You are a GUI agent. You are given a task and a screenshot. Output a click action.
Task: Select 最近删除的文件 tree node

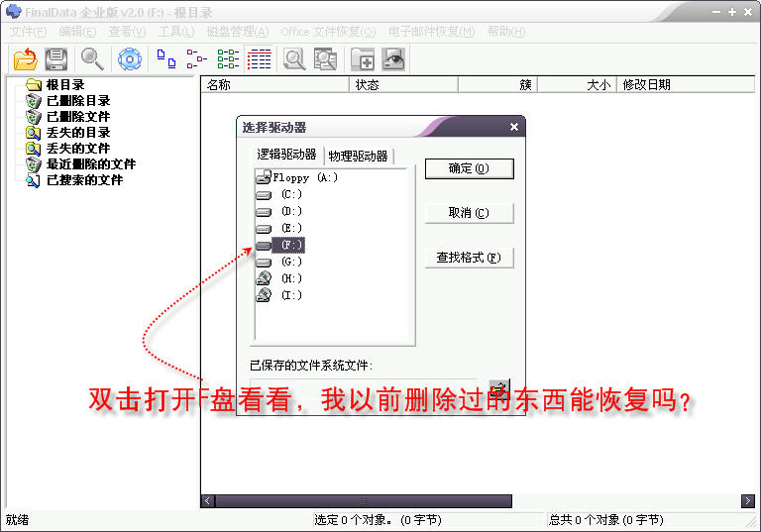(x=91, y=164)
